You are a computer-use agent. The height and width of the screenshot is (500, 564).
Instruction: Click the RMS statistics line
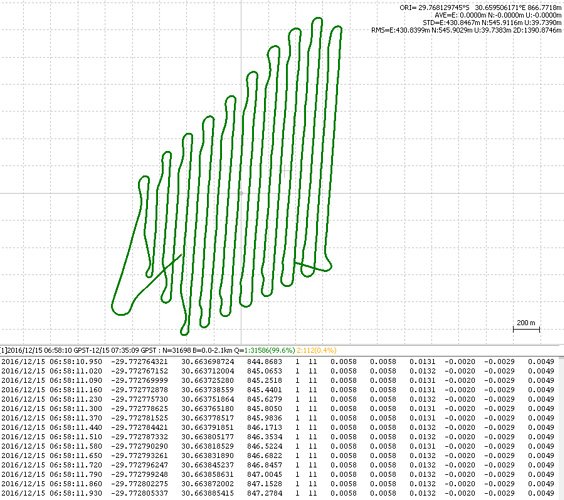[x=466, y=30]
